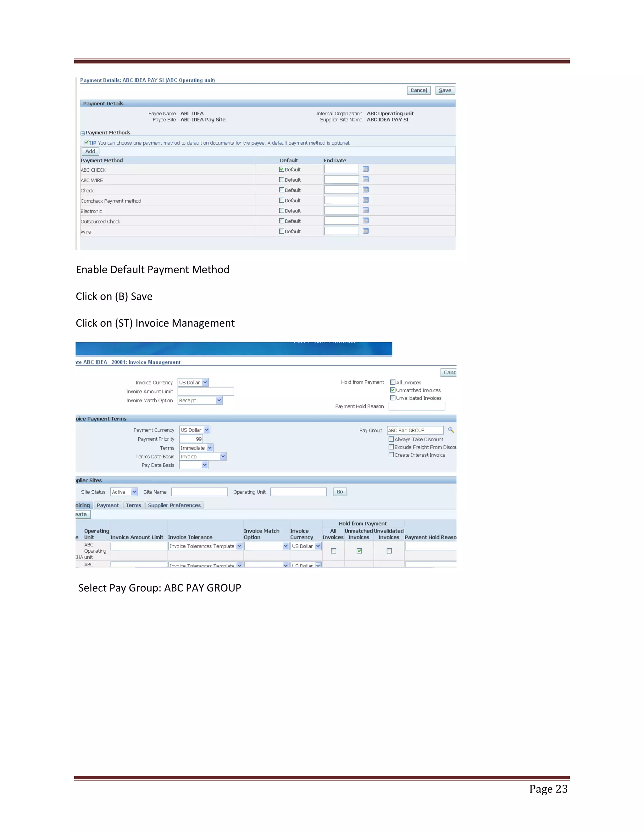Open calendar picker for ABC CHECK end date
Image resolution: width=644 pixels, height=833 pixels.
pos(365,169)
